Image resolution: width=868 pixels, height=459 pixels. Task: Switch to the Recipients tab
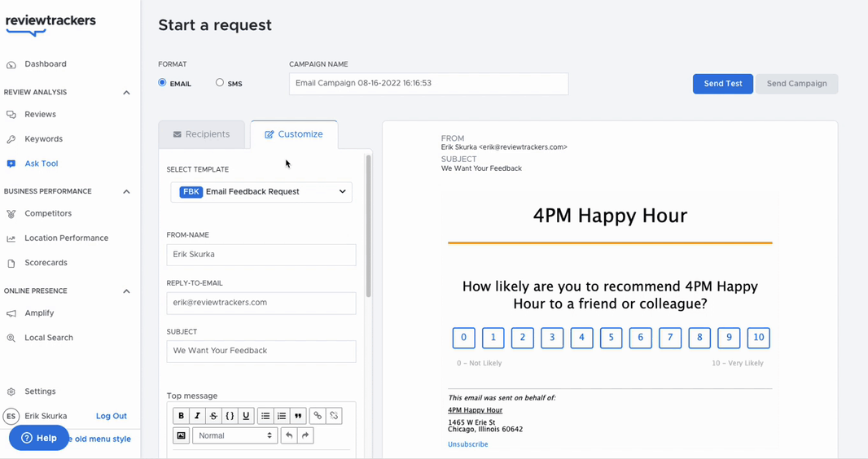tap(201, 134)
